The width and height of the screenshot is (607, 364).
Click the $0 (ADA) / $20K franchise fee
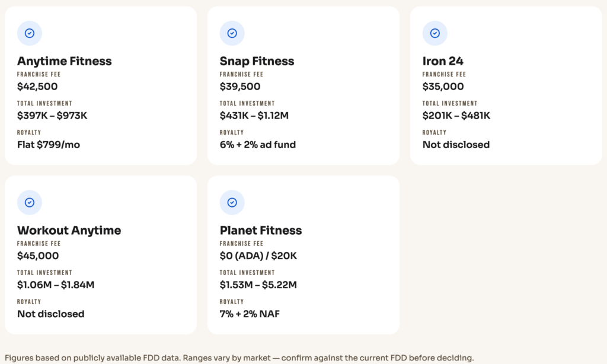click(x=258, y=256)
